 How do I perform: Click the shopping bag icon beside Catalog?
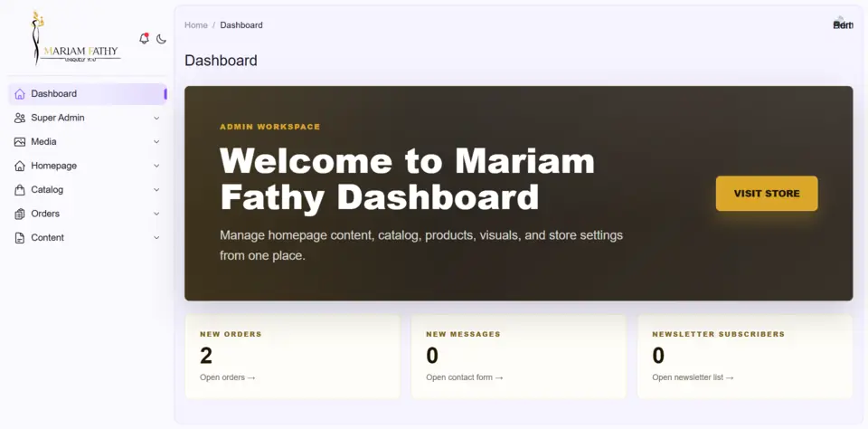pyautogui.click(x=20, y=189)
